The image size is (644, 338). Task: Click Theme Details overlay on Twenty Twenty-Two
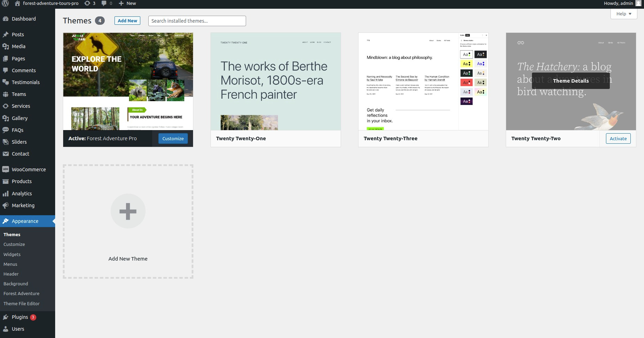pyautogui.click(x=571, y=81)
